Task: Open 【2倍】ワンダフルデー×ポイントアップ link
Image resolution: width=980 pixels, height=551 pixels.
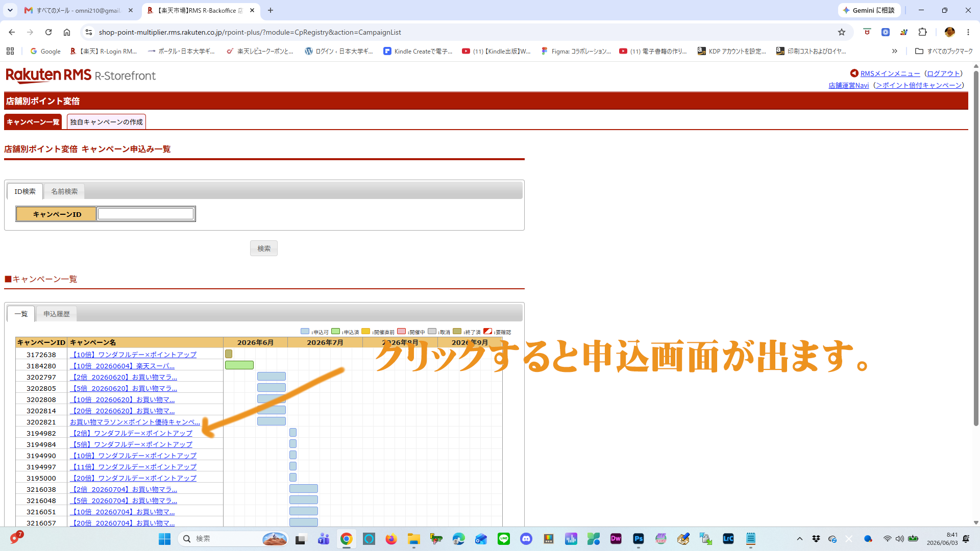Action: tap(131, 433)
